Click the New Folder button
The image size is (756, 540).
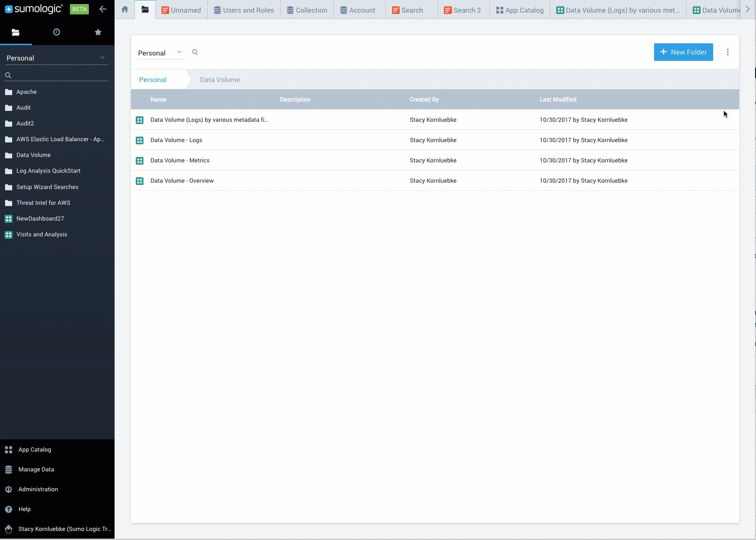pyautogui.click(x=683, y=52)
